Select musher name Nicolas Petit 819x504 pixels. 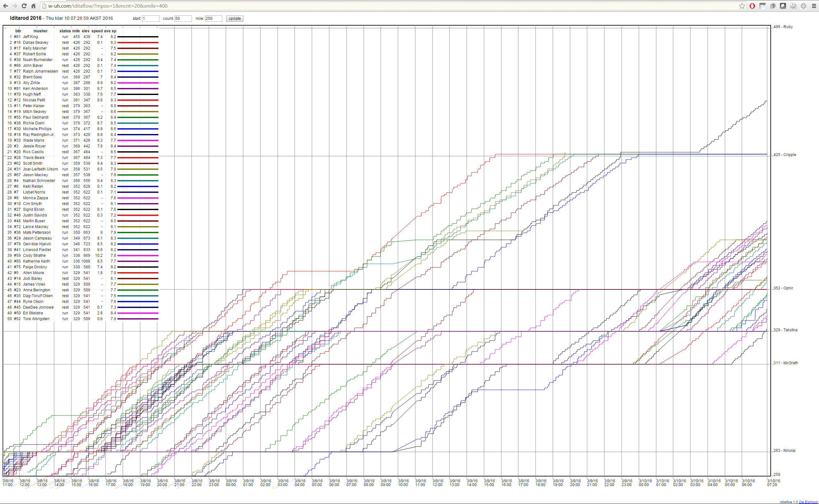(x=34, y=100)
